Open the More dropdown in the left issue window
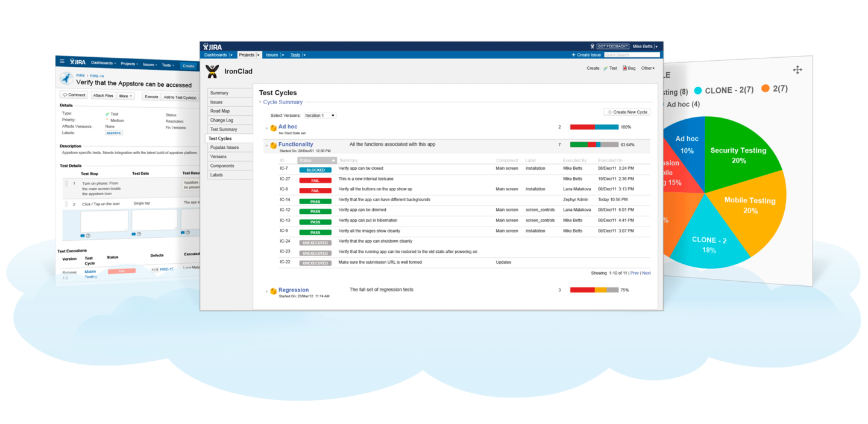Viewport: 868px width, 424px height. [x=125, y=96]
